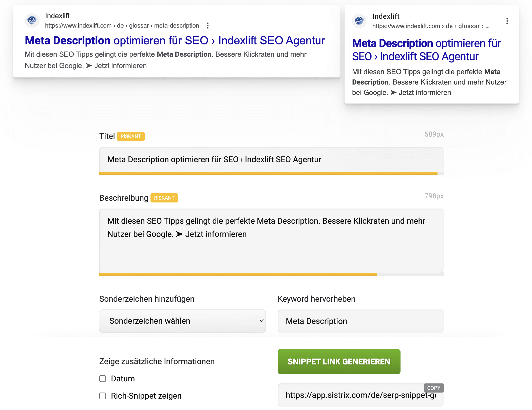Click into the Beschreibung textarea
This screenshot has width=532, height=410.
pos(271,241)
